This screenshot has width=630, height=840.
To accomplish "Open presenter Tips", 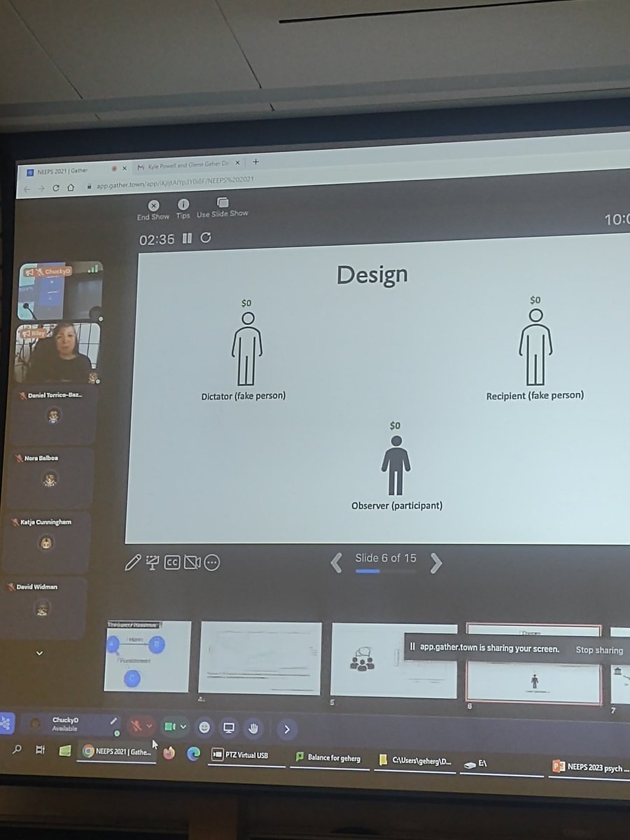I will (x=183, y=209).
